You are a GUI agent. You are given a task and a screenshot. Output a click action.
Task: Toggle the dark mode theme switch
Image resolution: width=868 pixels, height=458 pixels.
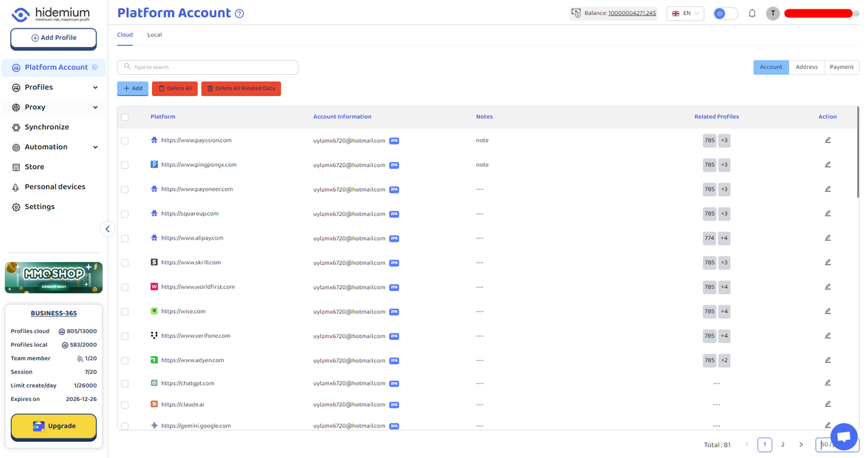click(x=725, y=14)
